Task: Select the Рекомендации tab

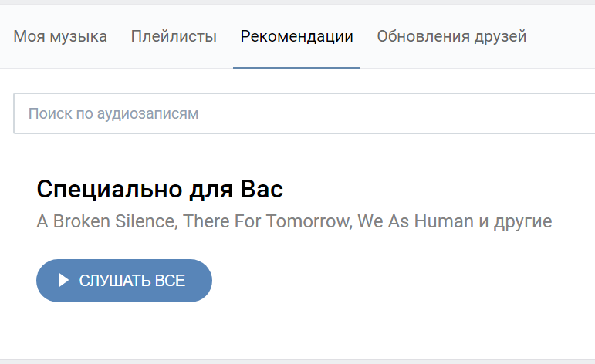Action: tap(297, 36)
